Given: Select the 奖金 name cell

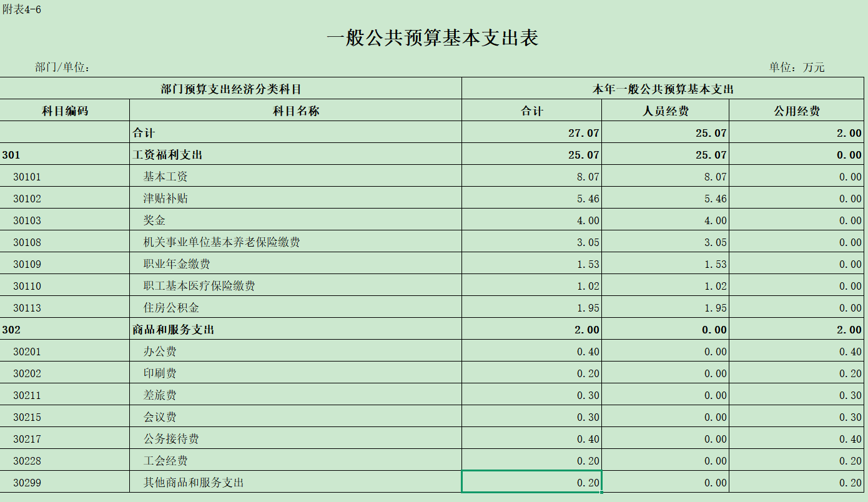Looking at the screenshot, I should coord(296,220).
